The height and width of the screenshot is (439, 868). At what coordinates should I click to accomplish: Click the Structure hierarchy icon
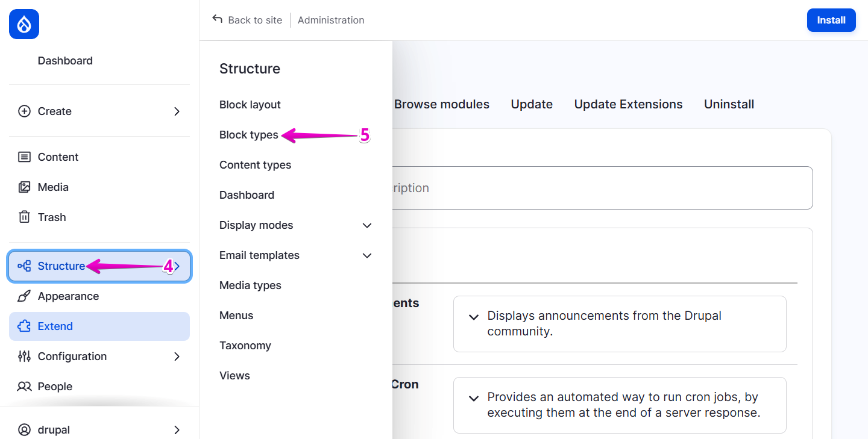tap(23, 266)
